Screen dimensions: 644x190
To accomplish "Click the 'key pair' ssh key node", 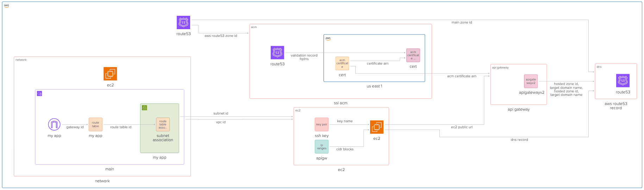I will 321,124.
